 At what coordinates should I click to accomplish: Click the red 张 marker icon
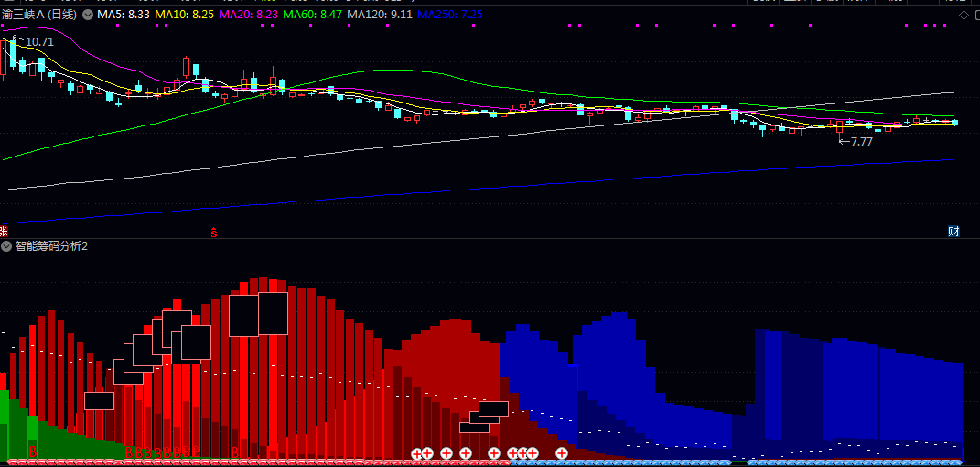pyautogui.click(x=3, y=232)
